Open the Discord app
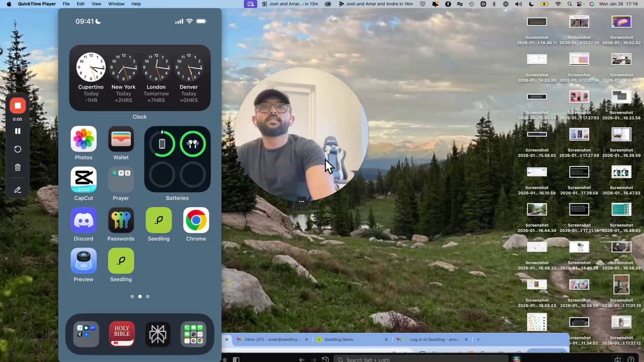Screen dimensions: 644x362 [x=84, y=220]
